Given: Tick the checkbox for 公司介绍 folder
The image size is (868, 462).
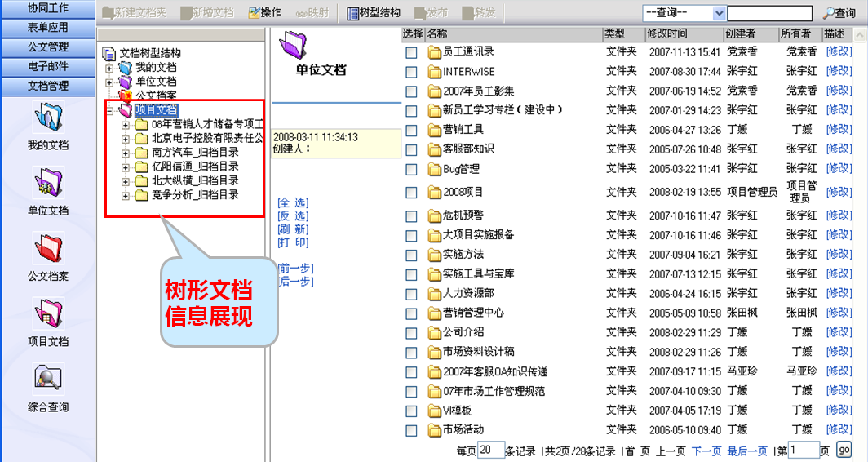Looking at the screenshot, I should [x=412, y=333].
